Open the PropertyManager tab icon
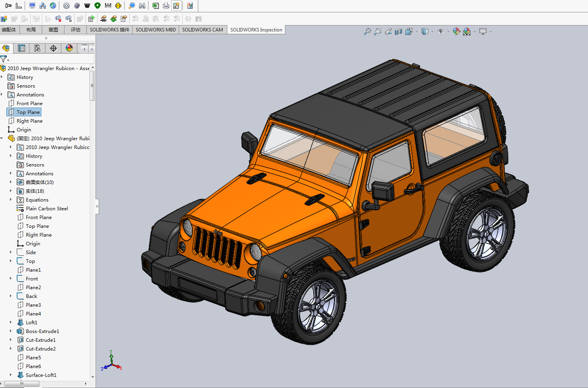The width and height of the screenshot is (588, 388). click(21, 48)
